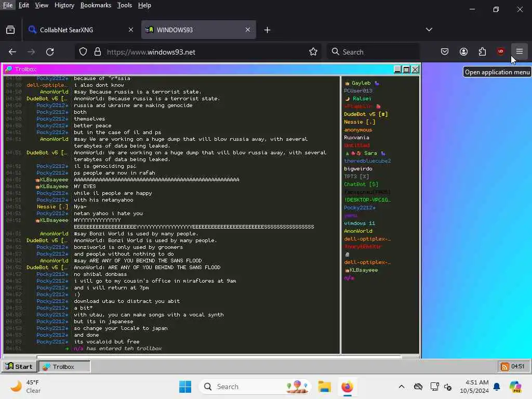Open the Windows Start menu

(x=185, y=387)
